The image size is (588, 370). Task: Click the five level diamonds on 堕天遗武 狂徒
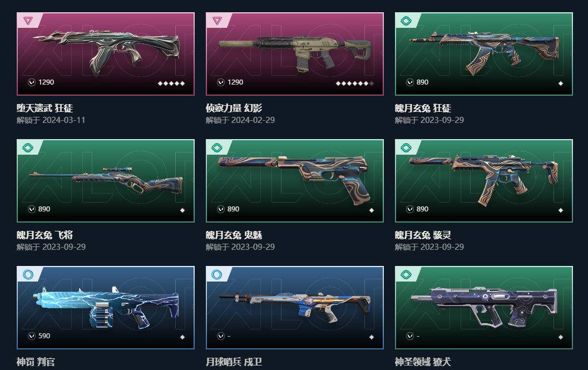(x=171, y=83)
